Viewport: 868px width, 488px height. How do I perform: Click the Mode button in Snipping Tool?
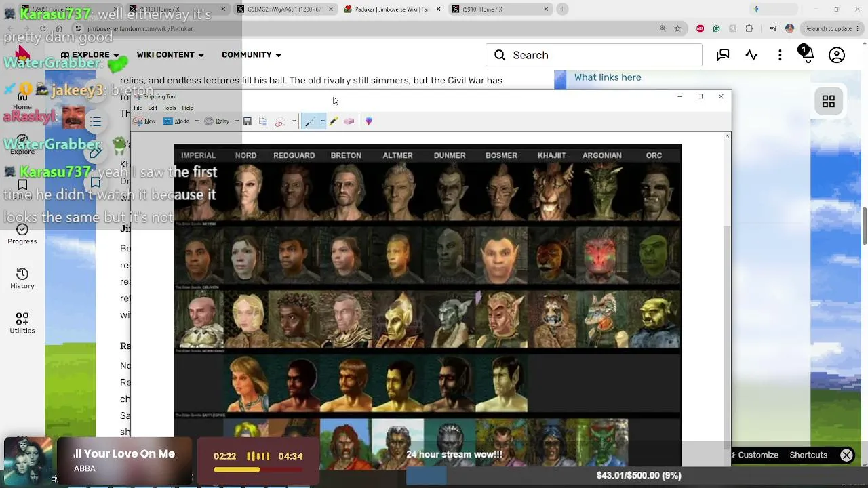coord(176,121)
